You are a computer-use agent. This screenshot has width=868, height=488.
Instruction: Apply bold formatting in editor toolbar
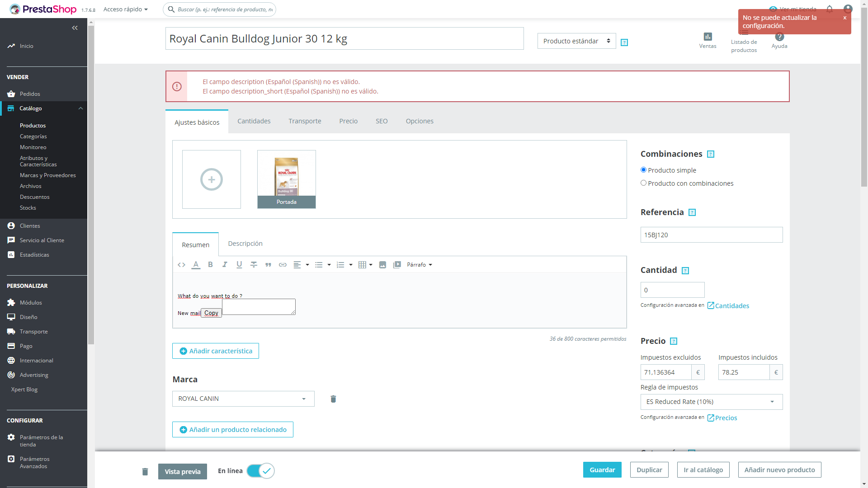point(210,265)
